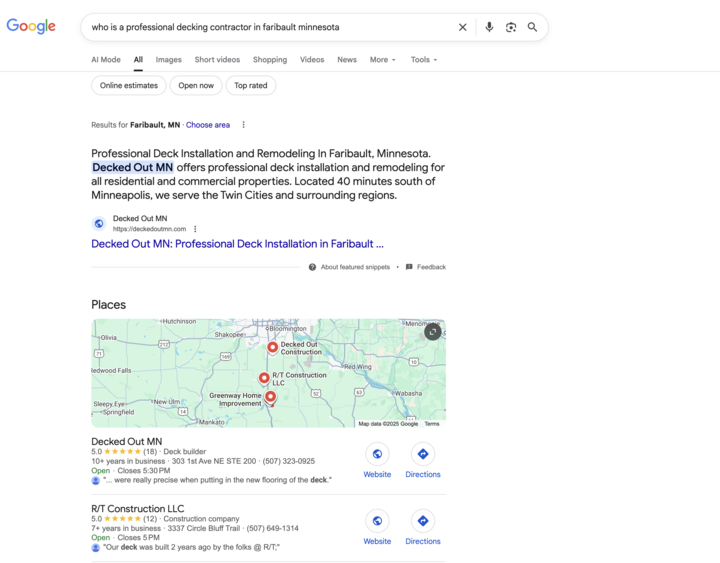The height and width of the screenshot is (563, 720).
Task: Switch to the News tab
Action: pyautogui.click(x=347, y=60)
